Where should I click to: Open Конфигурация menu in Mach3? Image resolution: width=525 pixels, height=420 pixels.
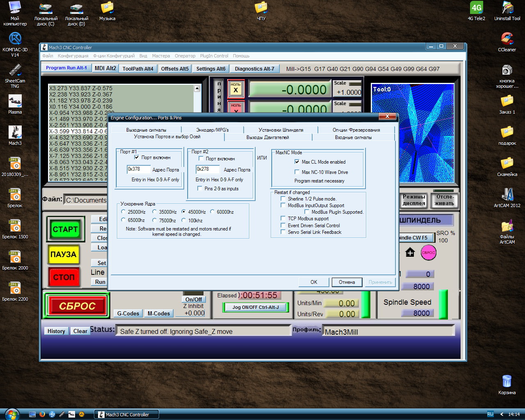tap(73, 56)
